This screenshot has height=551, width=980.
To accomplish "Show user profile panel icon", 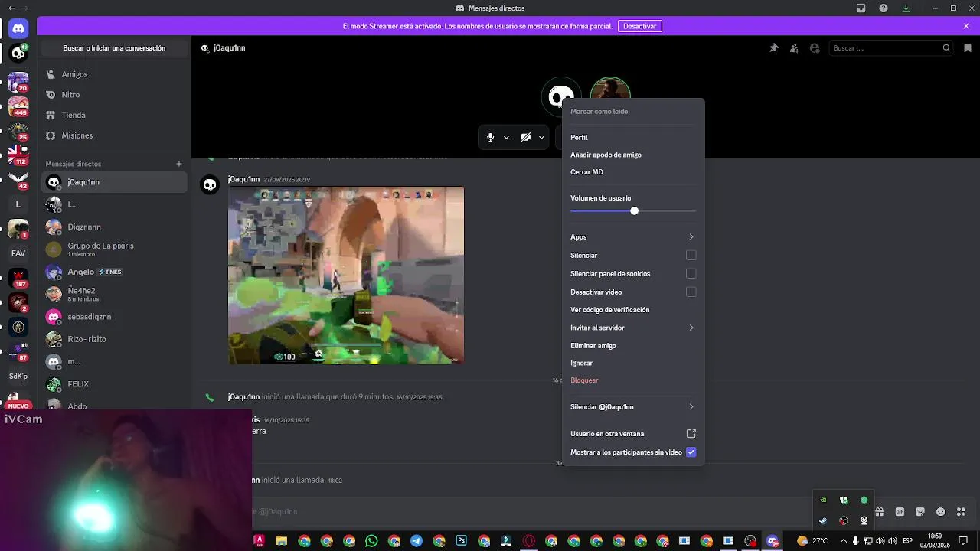I will pos(815,48).
